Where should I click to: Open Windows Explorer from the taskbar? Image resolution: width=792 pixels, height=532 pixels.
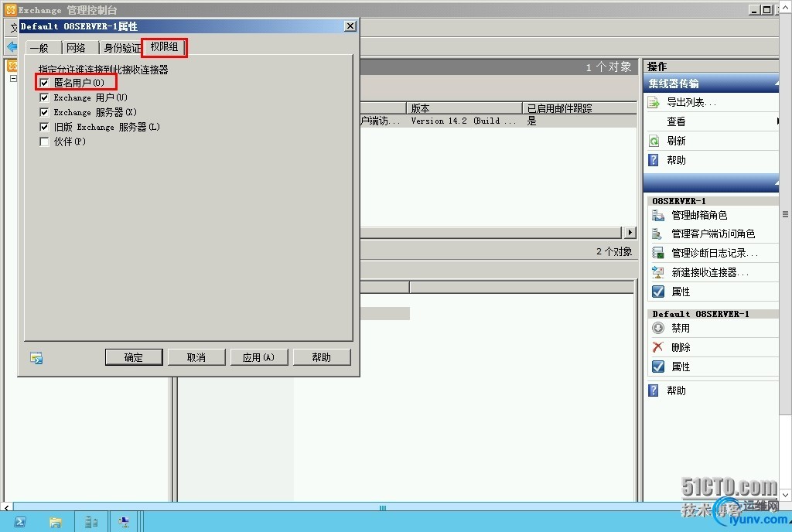(x=56, y=522)
